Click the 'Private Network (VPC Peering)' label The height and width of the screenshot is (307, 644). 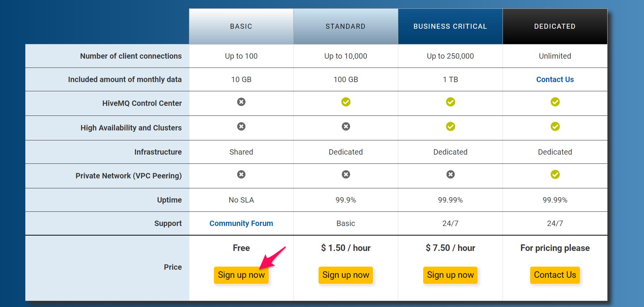tap(128, 176)
